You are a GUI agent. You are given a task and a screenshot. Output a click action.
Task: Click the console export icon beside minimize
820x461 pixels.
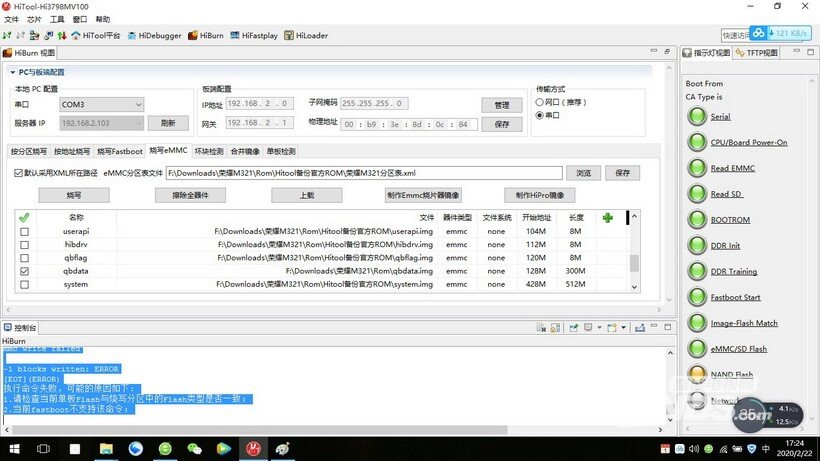(640, 328)
